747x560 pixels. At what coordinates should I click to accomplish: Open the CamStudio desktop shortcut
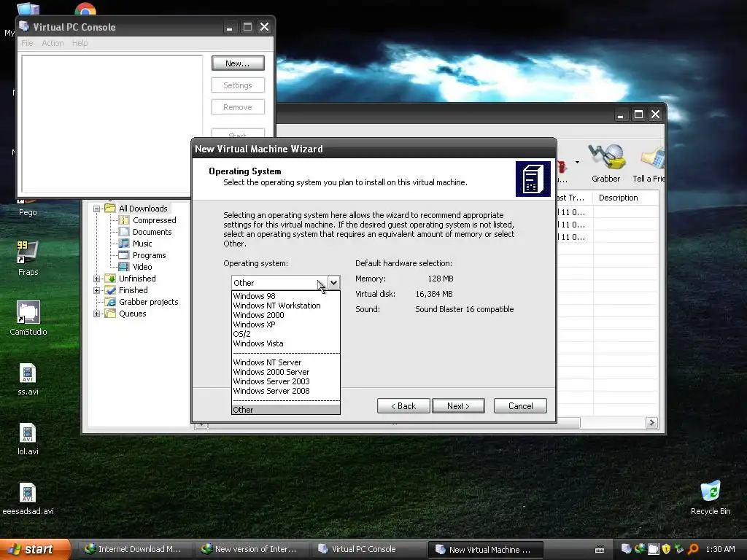tap(28, 318)
